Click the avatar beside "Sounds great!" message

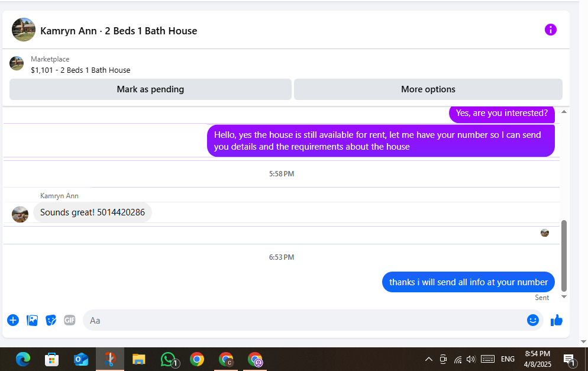pos(20,215)
